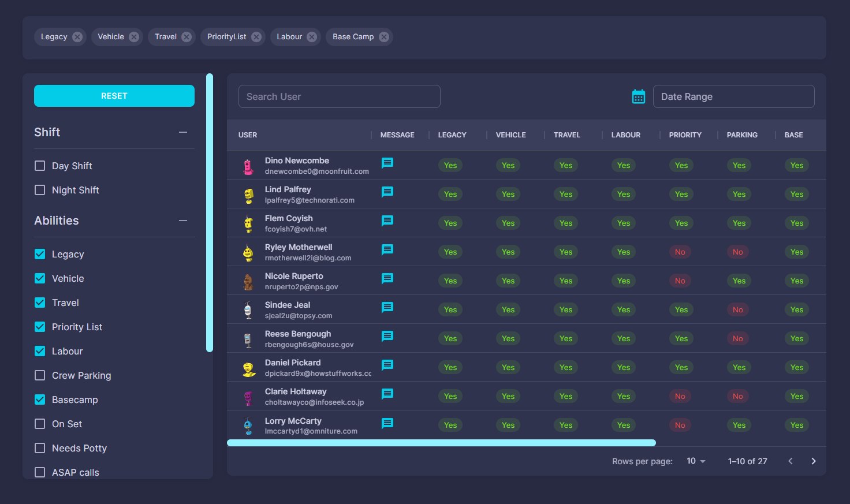Click the table horizontal scrollbar
Image resolution: width=850 pixels, height=504 pixels.
[x=441, y=443]
